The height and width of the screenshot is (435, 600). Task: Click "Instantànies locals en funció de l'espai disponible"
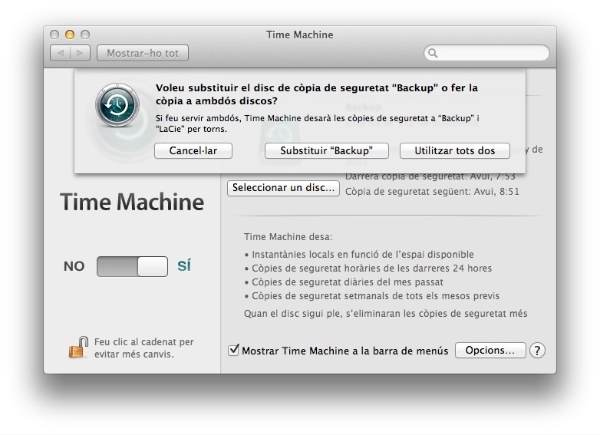(x=363, y=254)
